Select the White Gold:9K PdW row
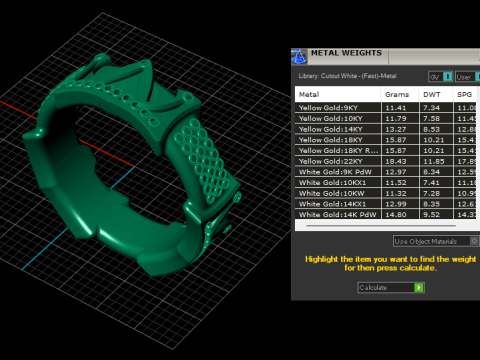This screenshot has height=360, width=480. [x=386, y=172]
